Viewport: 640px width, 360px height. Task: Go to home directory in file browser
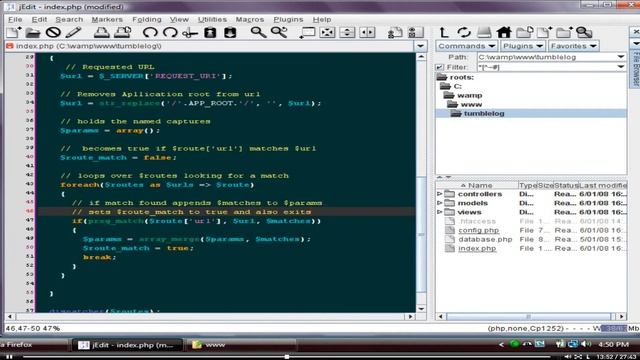coord(504,32)
